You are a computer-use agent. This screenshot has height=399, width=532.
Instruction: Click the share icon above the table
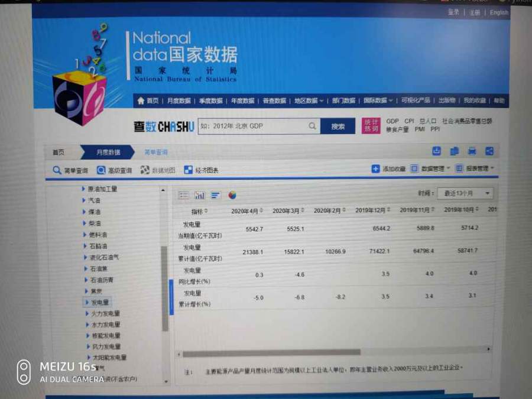coord(489,151)
